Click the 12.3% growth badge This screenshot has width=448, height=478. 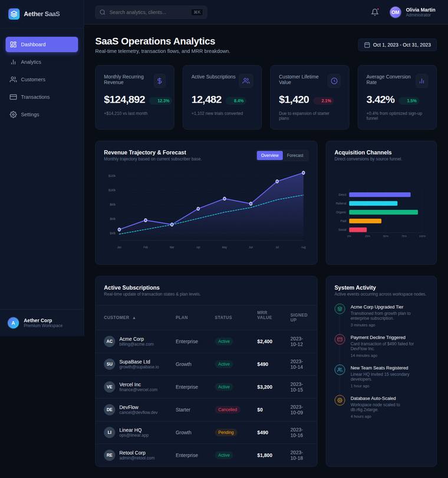coord(162,100)
